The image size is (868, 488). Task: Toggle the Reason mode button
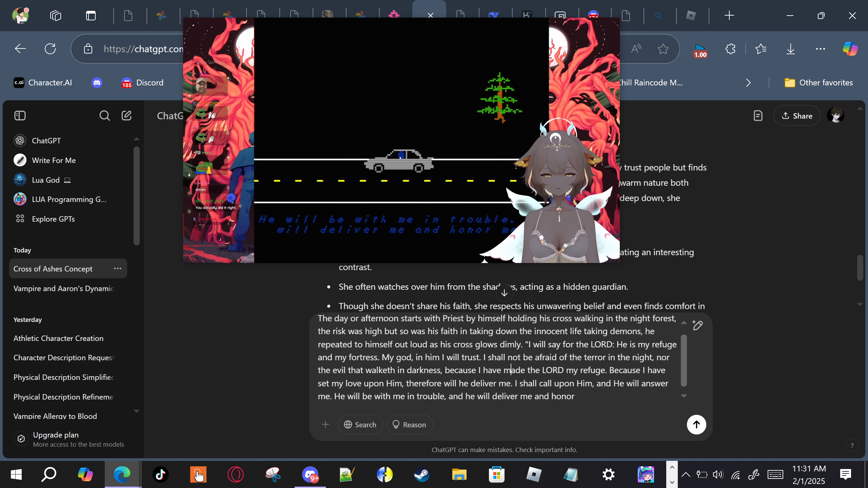409,425
